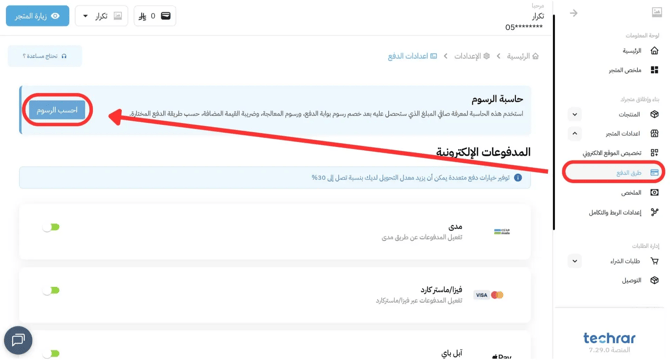670x360 pixels.
Task: Collapse sidebar using the arrow icon
Action: 573,13
